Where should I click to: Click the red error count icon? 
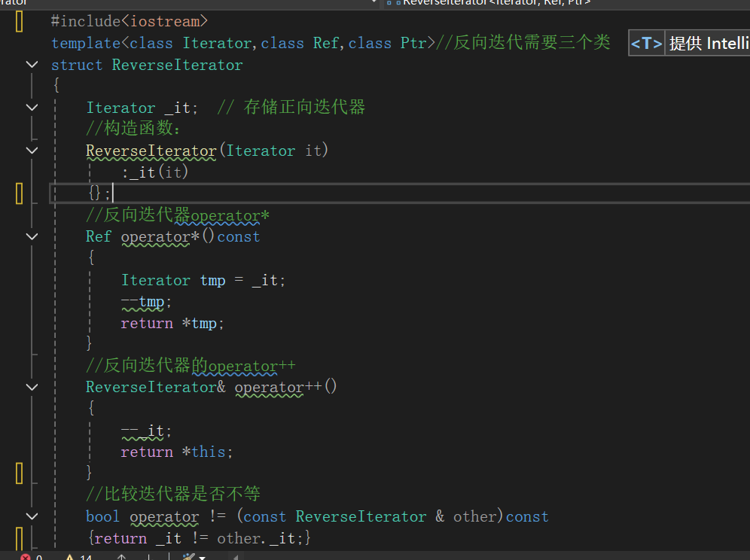pos(26,557)
